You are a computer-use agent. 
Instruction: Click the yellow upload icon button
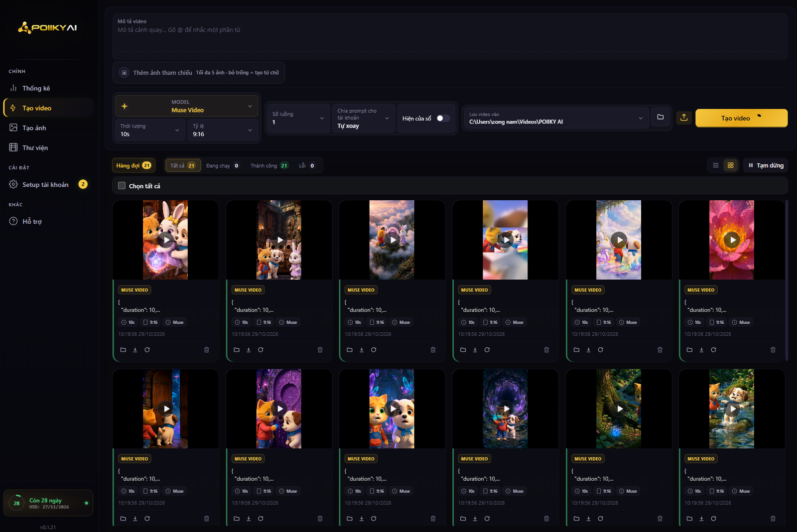[x=684, y=117]
